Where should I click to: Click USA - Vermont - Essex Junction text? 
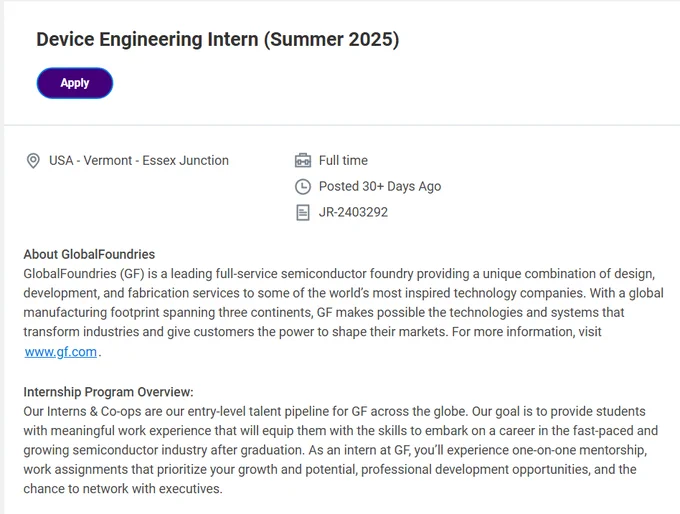(139, 160)
